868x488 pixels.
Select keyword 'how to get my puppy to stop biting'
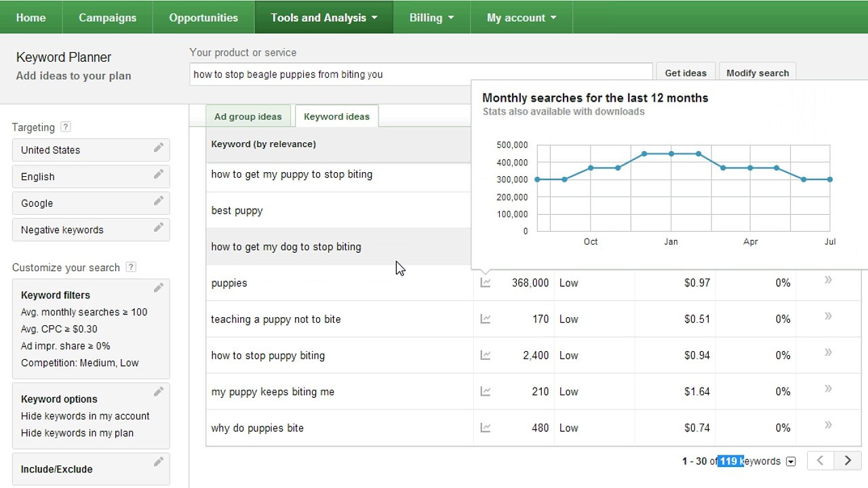pyautogui.click(x=292, y=174)
